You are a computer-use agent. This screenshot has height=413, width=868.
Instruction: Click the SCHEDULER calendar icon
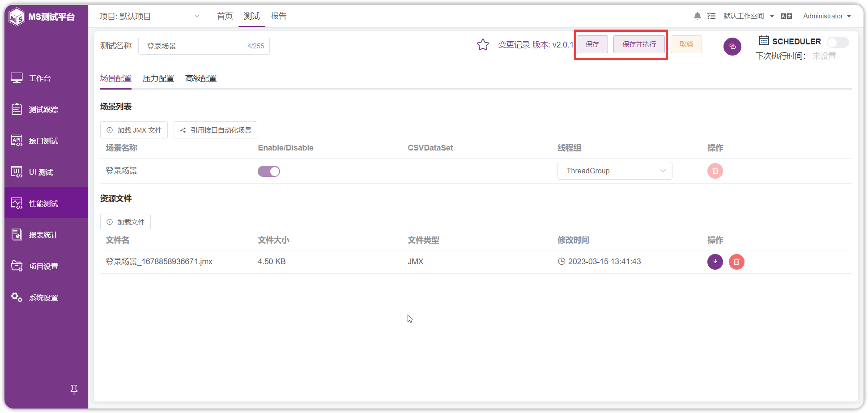tap(764, 41)
